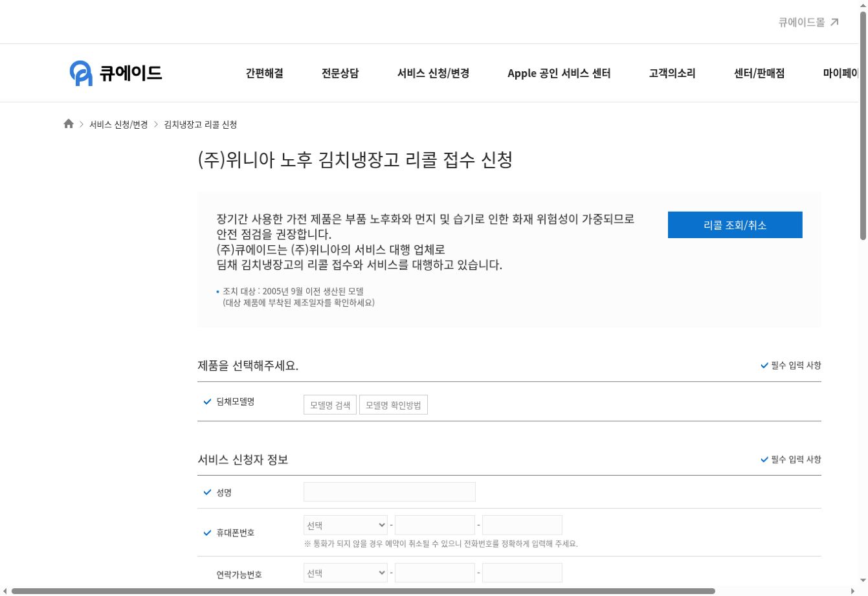
Task: Open 휴대폰번호 prefix 선택 dropdown
Action: tap(346, 525)
